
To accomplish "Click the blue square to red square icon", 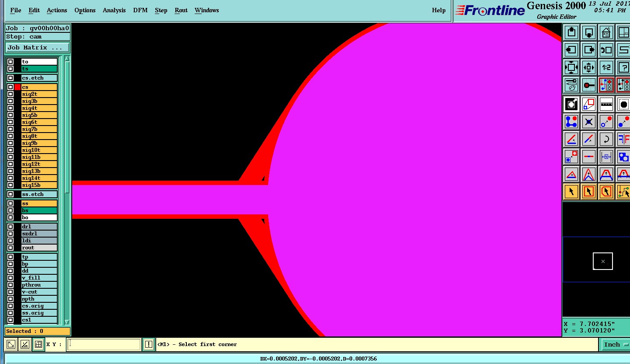I will tap(571, 157).
